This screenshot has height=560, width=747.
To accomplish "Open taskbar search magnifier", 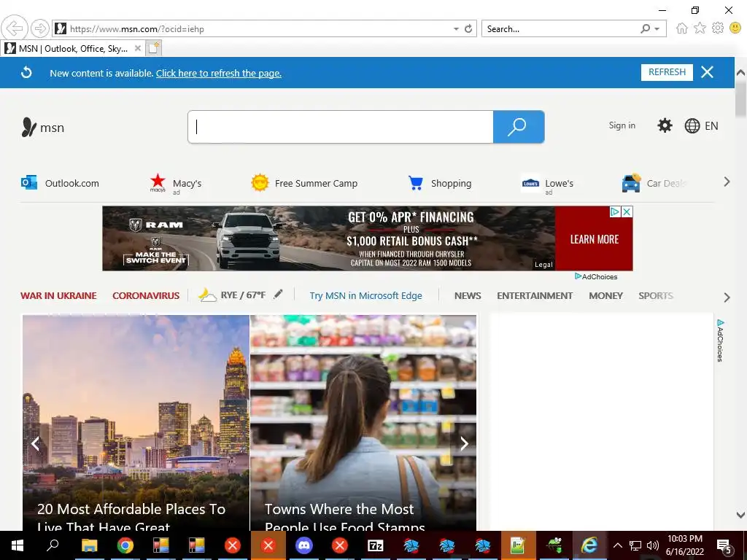I will point(53,545).
